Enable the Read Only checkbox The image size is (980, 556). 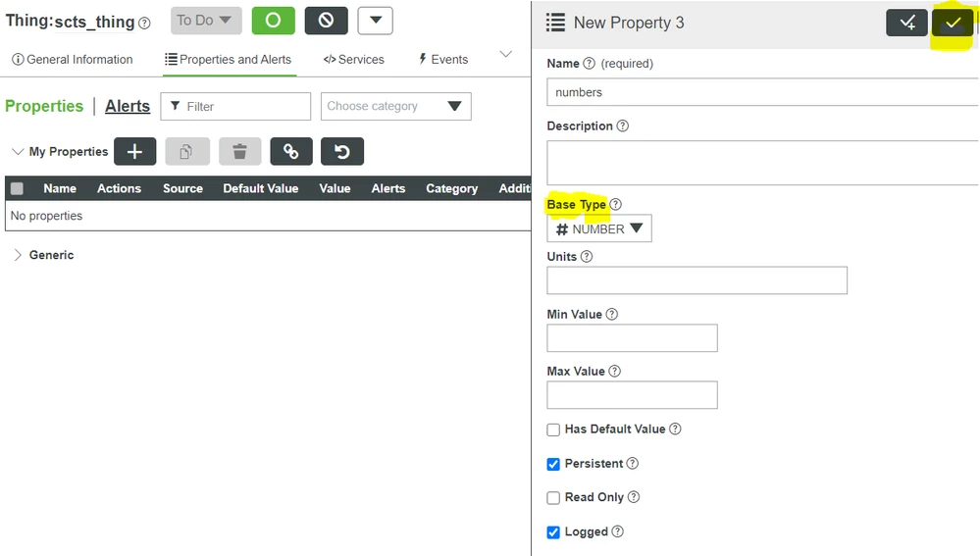553,498
